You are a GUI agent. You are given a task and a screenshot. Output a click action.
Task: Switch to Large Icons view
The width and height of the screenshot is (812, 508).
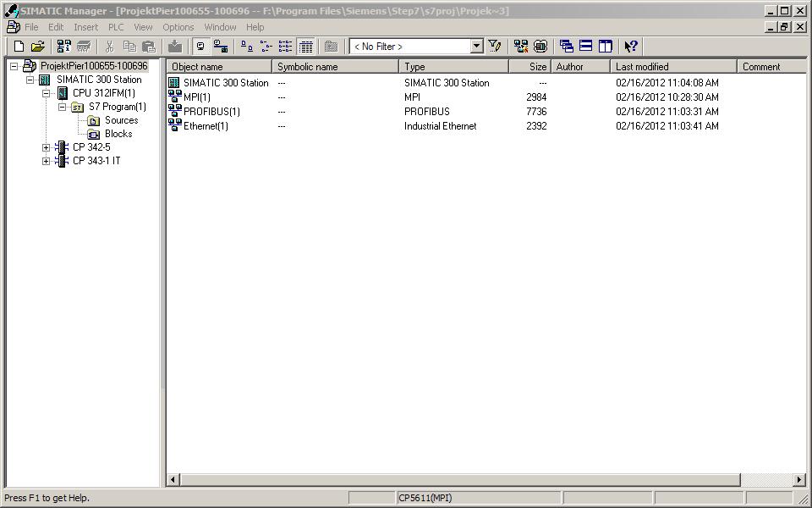point(247,47)
